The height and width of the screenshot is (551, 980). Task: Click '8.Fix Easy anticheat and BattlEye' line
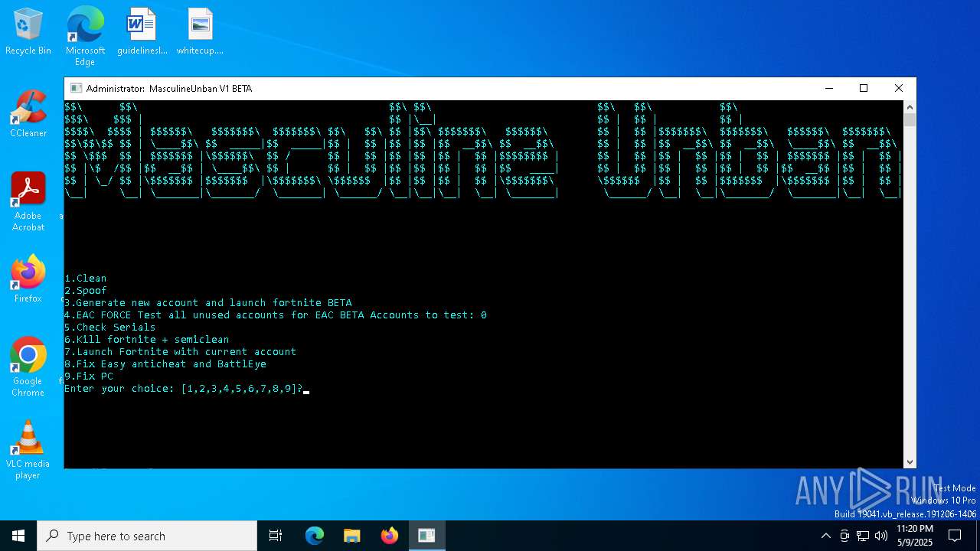165,364
